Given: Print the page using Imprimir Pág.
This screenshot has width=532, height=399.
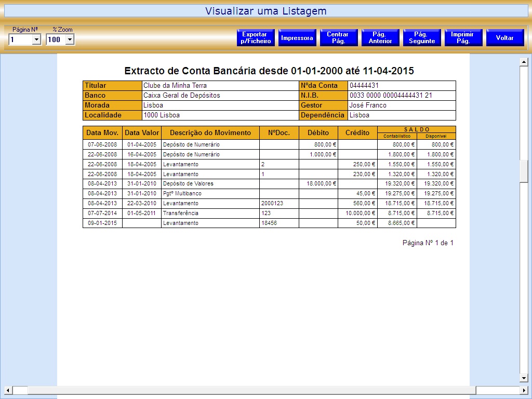Looking at the screenshot, I should (463, 38).
